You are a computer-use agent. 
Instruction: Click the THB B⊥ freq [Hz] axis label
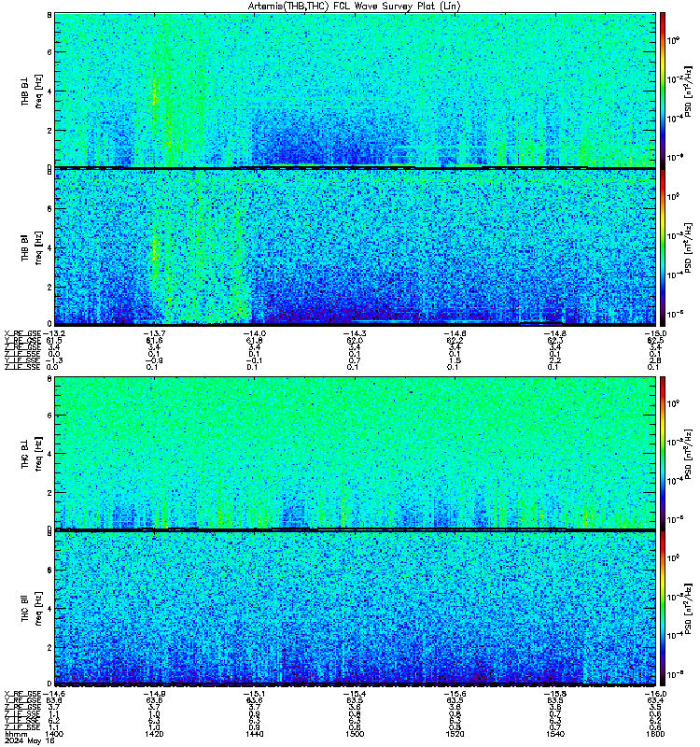(x=32, y=91)
